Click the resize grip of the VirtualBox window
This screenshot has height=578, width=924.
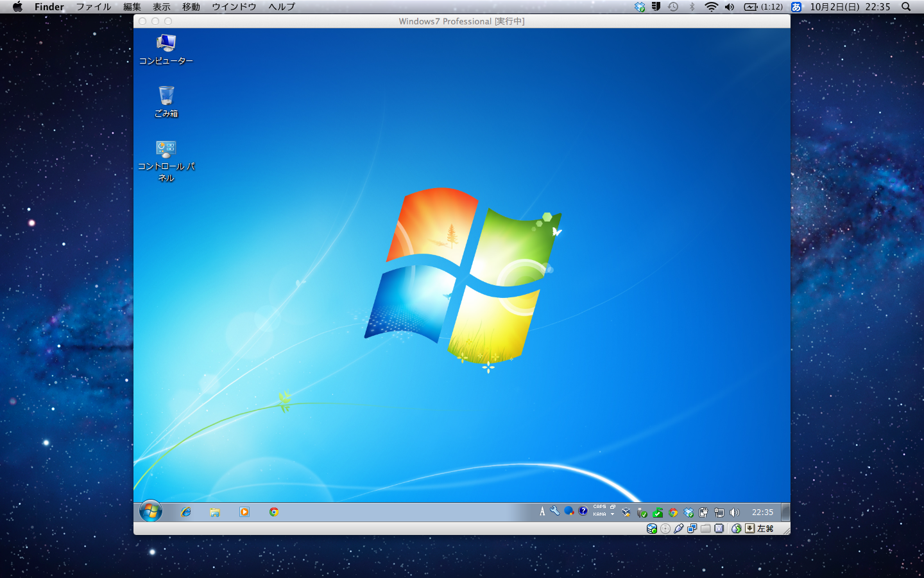coord(786,530)
